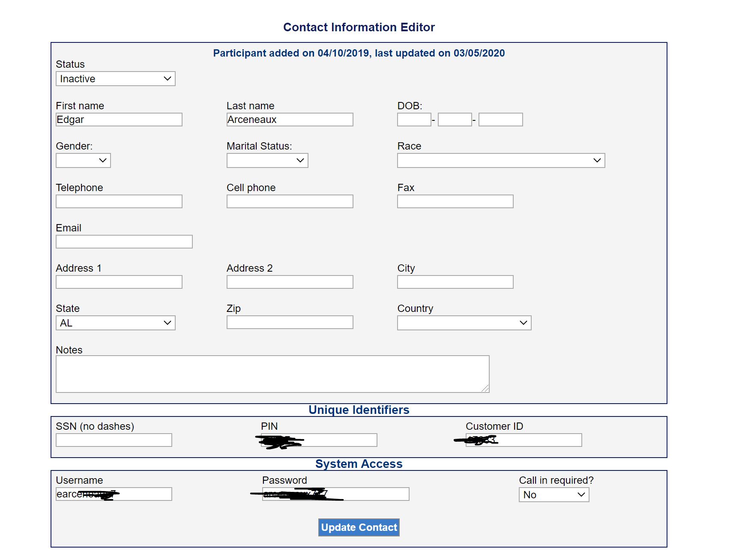The width and height of the screenshot is (739, 560).
Task: Click the First name field containing Edgar
Action: point(119,120)
